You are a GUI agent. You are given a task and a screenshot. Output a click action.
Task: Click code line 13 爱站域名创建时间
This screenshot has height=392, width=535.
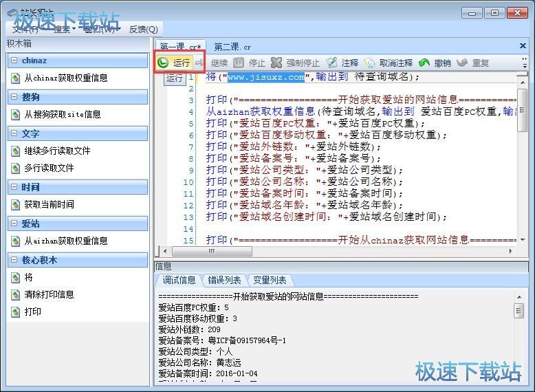coord(327,217)
